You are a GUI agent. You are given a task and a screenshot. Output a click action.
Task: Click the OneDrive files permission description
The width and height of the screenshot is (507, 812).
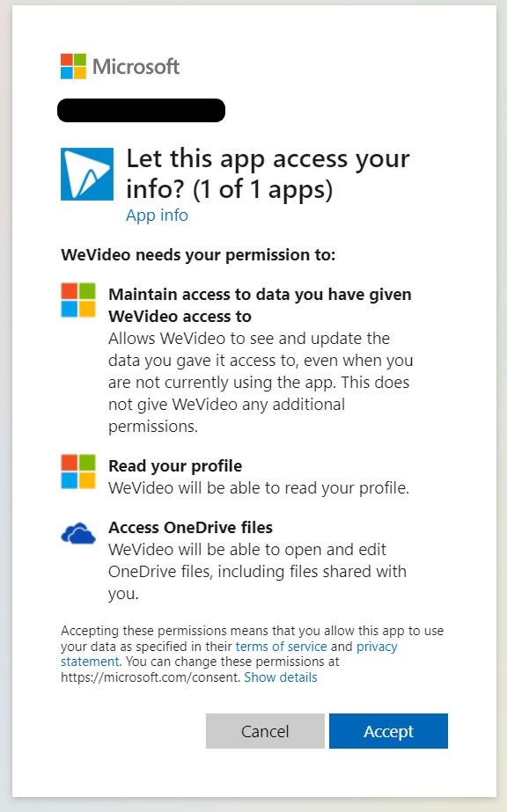pos(257,571)
